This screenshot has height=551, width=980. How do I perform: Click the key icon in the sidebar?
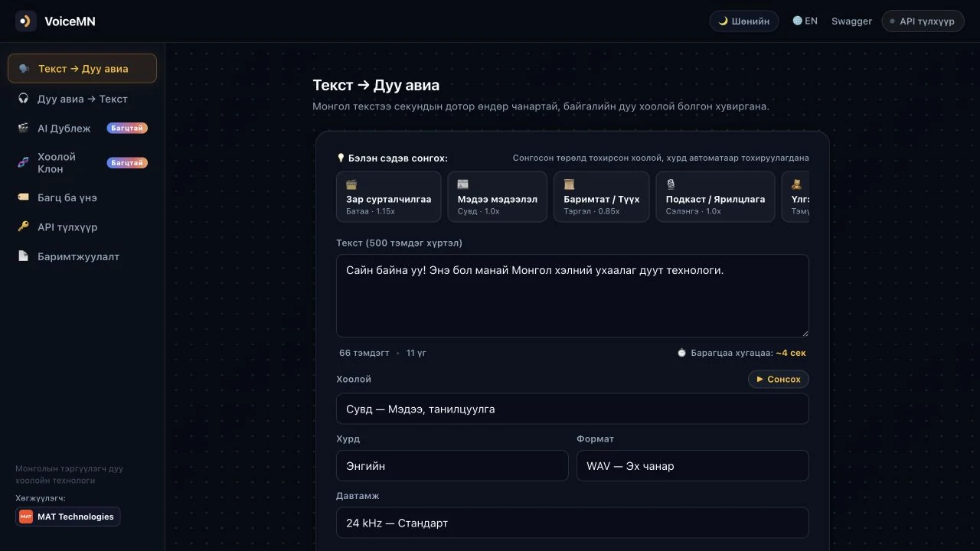(24, 227)
